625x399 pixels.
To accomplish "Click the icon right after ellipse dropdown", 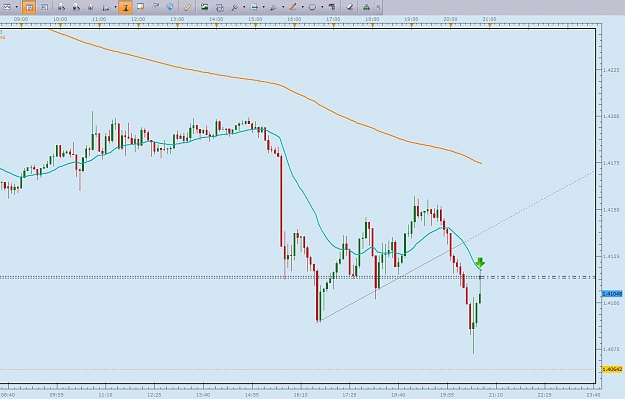I will 332,7.
